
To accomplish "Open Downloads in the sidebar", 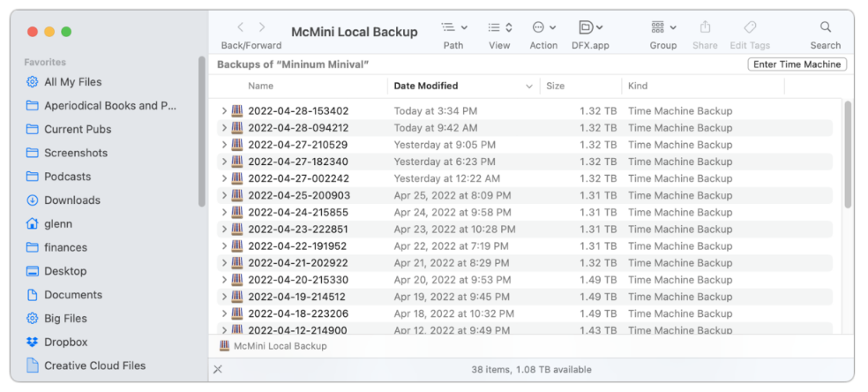I will pyautogui.click(x=72, y=200).
